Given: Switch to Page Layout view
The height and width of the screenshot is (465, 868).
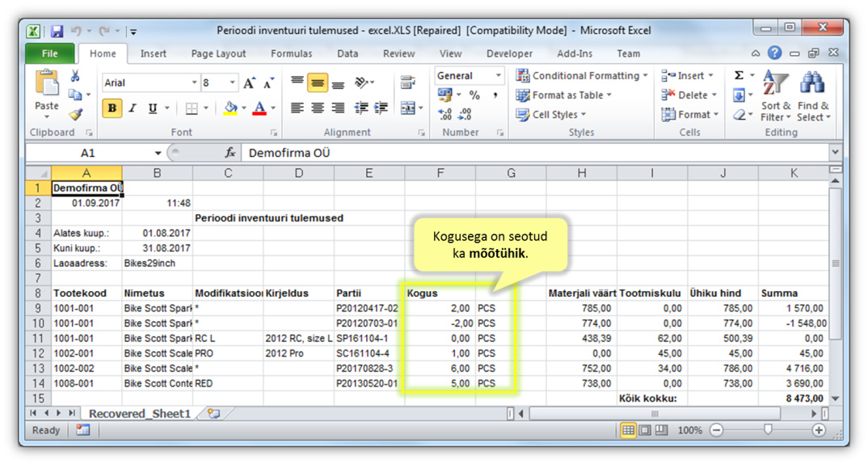Looking at the screenshot, I should coord(645,430).
